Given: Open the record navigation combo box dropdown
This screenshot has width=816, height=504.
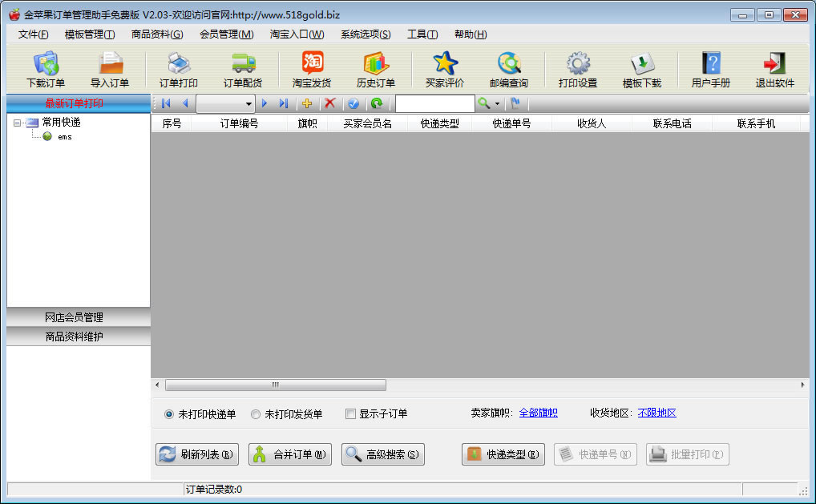Looking at the screenshot, I should (x=248, y=103).
